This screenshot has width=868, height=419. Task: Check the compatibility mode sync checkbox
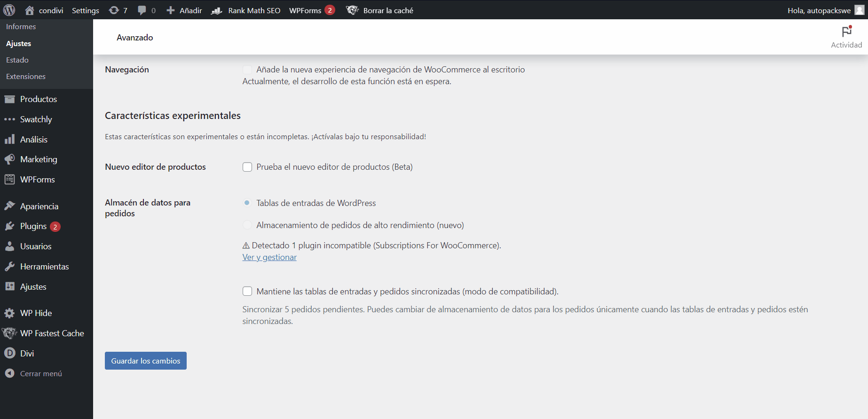pyautogui.click(x=247, y=291)
